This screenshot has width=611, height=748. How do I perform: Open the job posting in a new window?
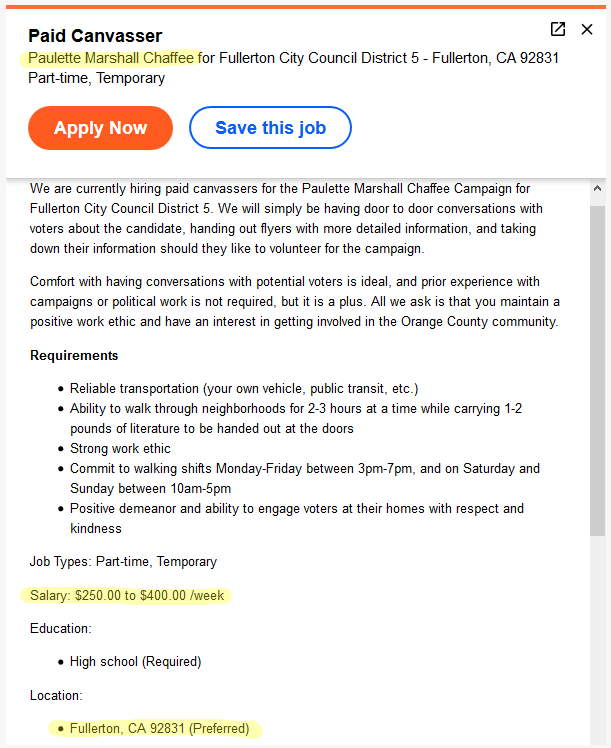(558, 29)
